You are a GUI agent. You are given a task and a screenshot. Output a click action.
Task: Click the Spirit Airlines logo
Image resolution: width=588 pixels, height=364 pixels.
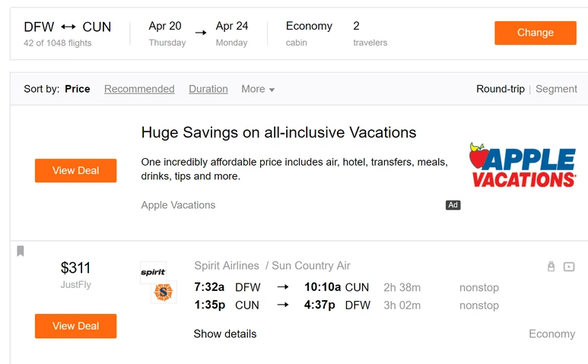pos(152,272)
